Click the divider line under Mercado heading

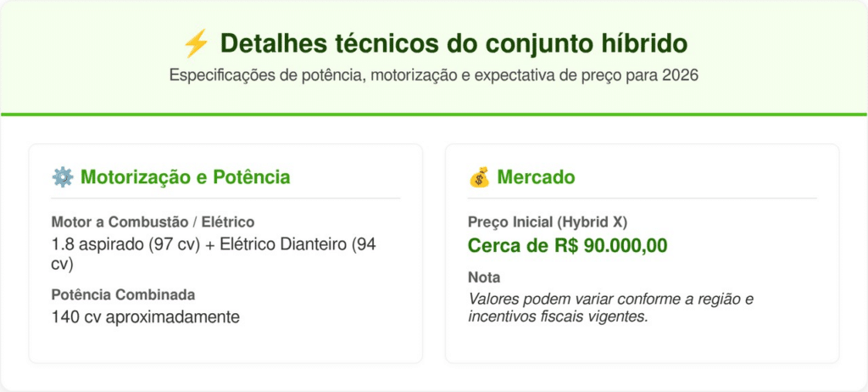tap(642, 199)
